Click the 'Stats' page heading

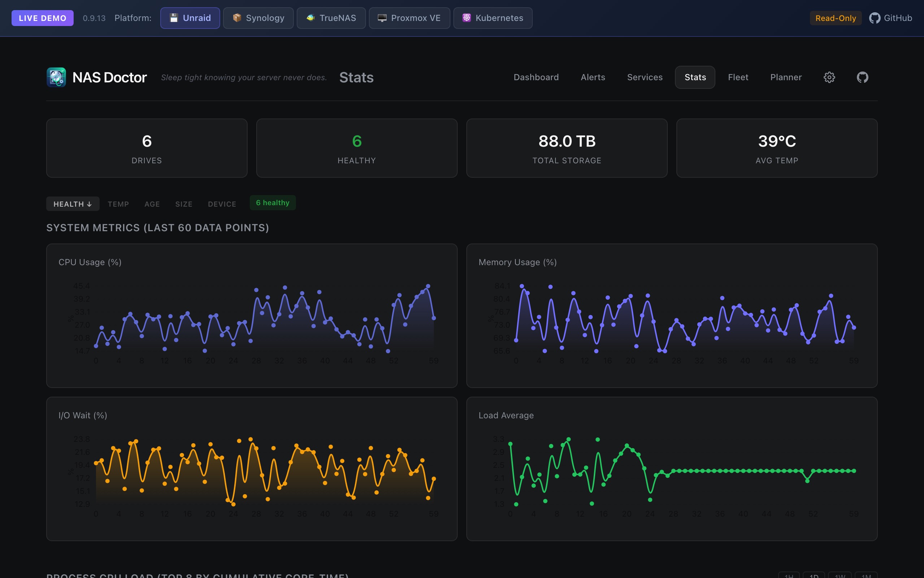point(356,77)
